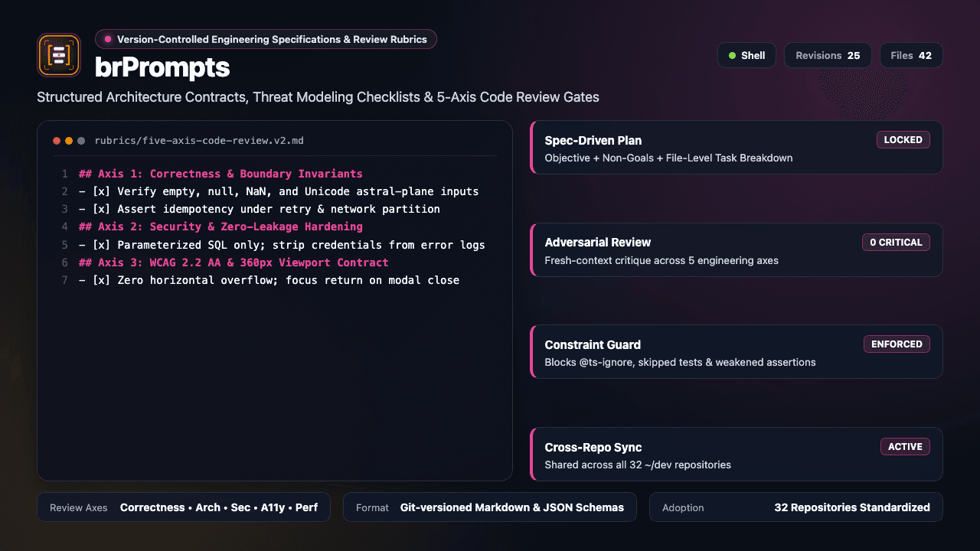Click subtitle Structured Architecture Contracts text

pyautogui.click(x=318, y=97)
